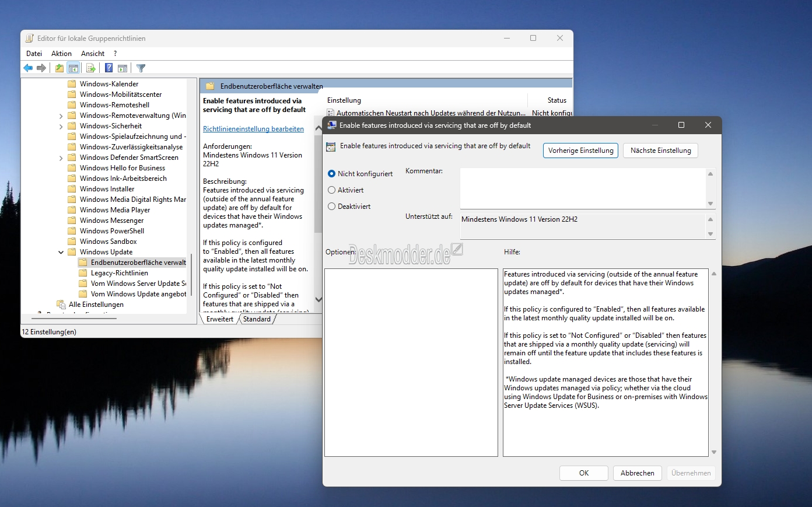
Task: Open Help via the question mark icon
Action: click(x=108, y=68)
